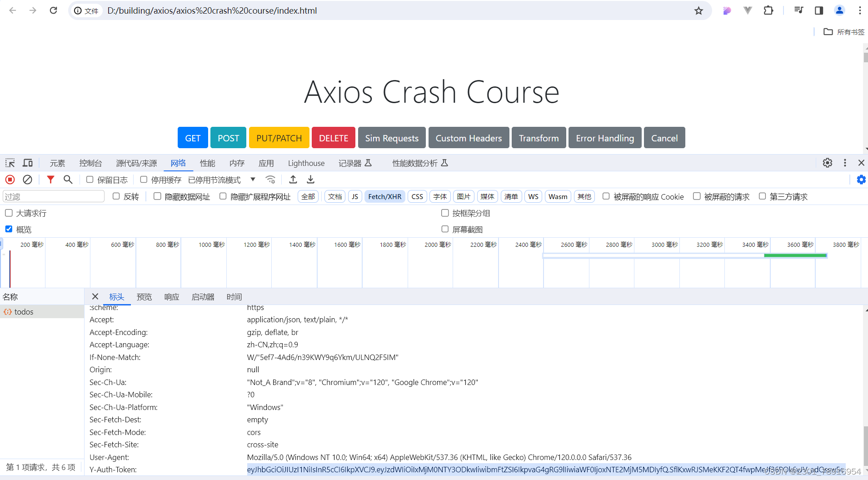Click the address bar URL
Screen dimensions: 868x480
point(212,10)
